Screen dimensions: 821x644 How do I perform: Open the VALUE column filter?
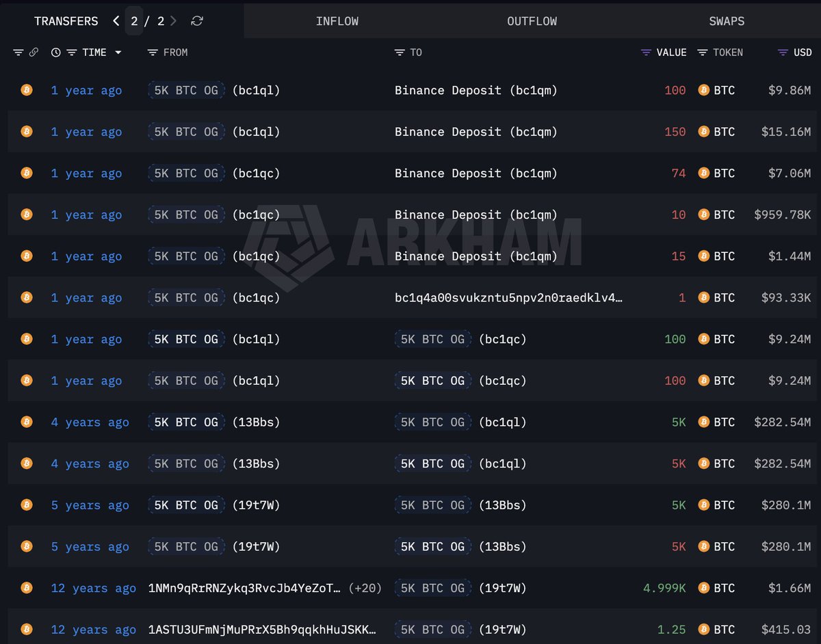pos(647,53)
